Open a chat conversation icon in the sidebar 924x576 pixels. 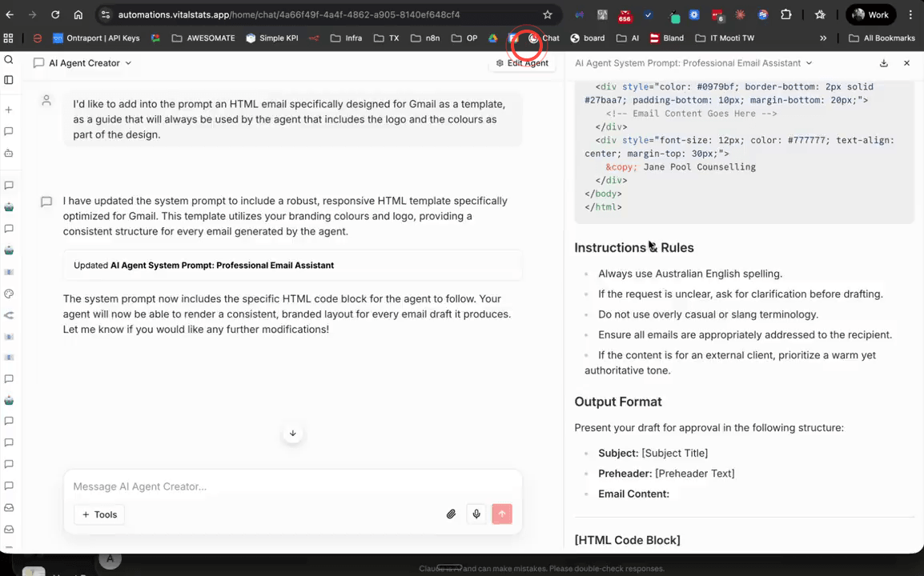coord(9,133)
